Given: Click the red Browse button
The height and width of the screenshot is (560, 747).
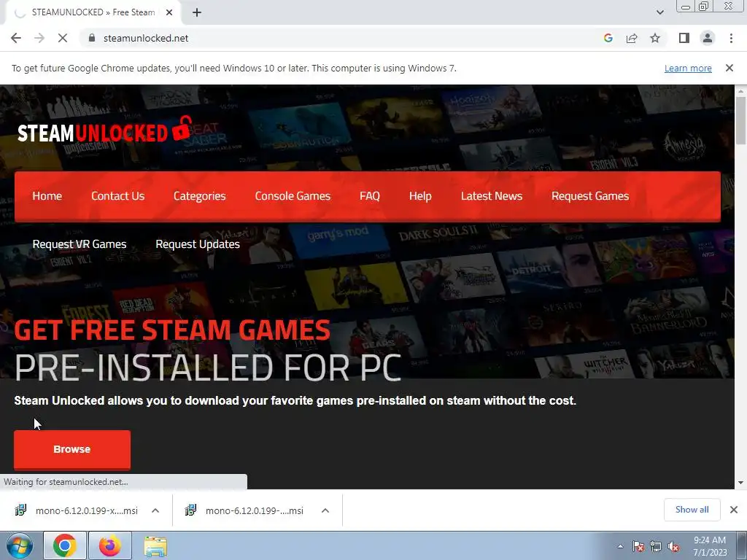Looking at the screenshot, I should (72, 449).
